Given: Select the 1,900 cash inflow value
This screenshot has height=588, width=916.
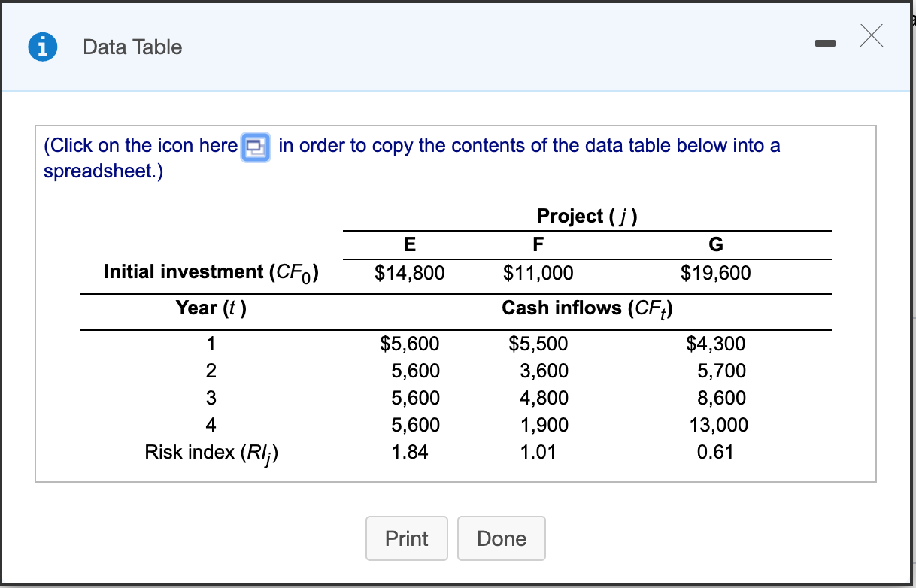Looking at the screenshot, I should tap(544, 425).
